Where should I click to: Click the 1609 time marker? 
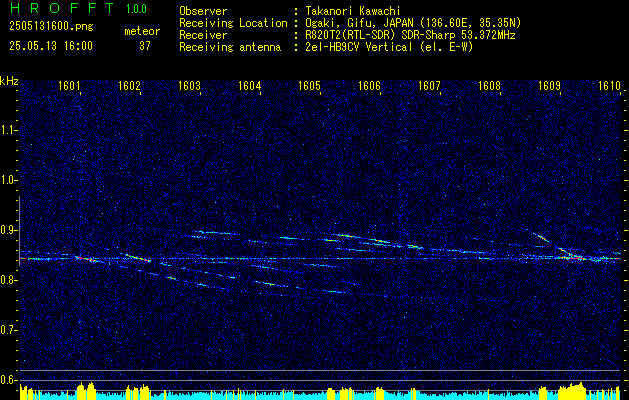pyautogui.click(x=549, y=86)
